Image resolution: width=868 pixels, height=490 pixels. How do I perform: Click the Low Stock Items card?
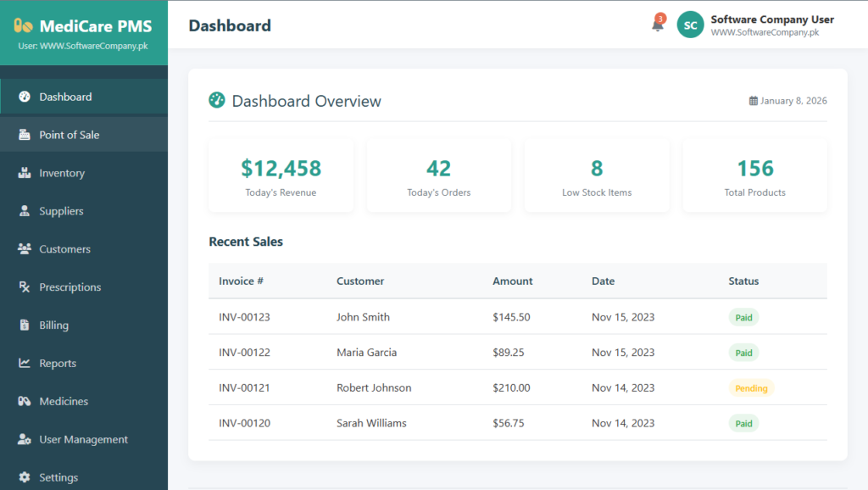point(597,175)
